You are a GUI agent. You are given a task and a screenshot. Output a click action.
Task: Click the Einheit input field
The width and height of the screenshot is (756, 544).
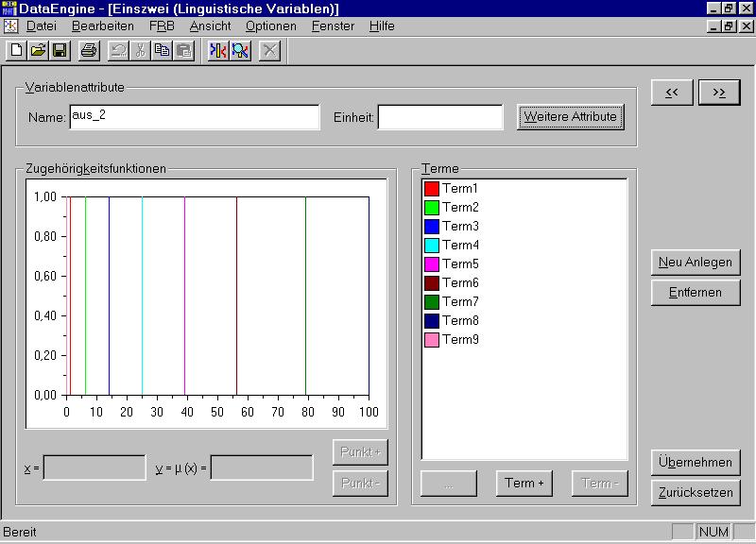(440, 117)
